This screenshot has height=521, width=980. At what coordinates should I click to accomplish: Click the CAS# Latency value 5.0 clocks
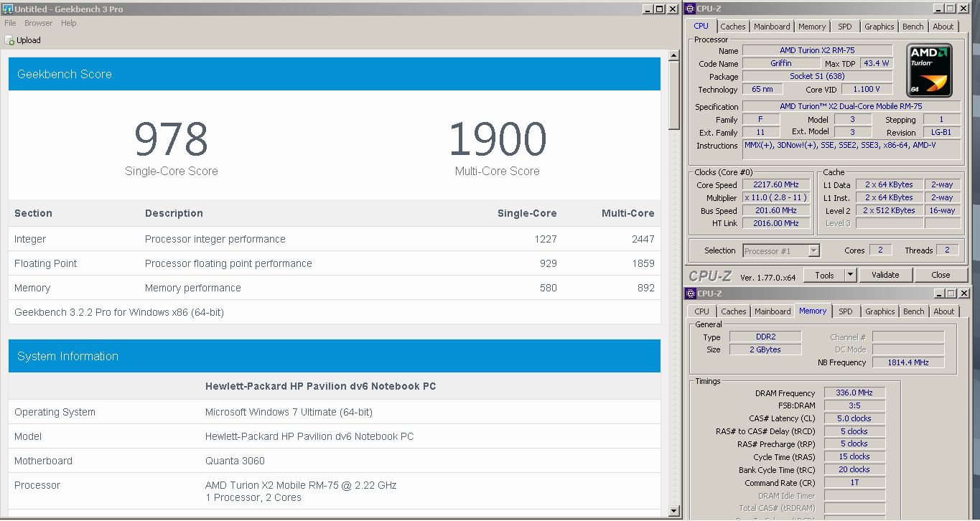click(854, 418)
